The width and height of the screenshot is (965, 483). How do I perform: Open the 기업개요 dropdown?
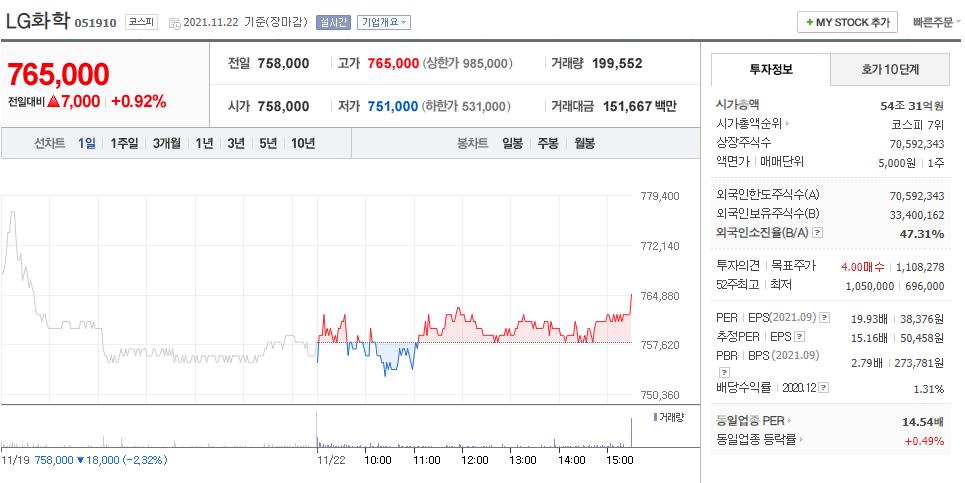coord(384,22)
